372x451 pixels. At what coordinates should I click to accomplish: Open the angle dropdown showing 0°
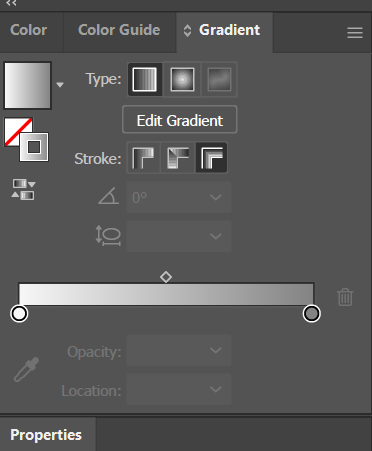click(179, 197)
